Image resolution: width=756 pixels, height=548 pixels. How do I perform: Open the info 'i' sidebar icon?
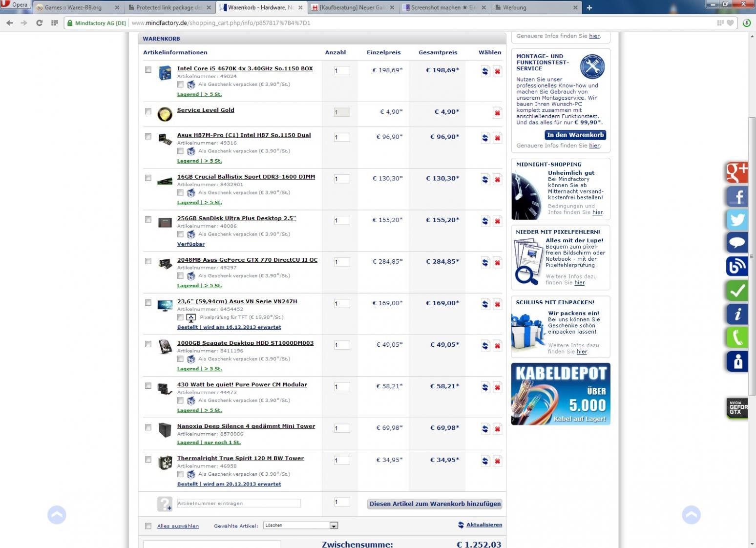click(x=737, y=314)
